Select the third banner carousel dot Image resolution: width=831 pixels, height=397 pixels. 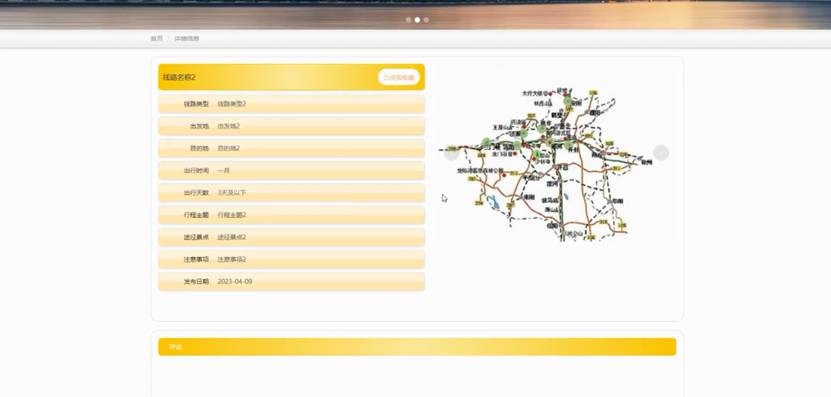(426, 20)
